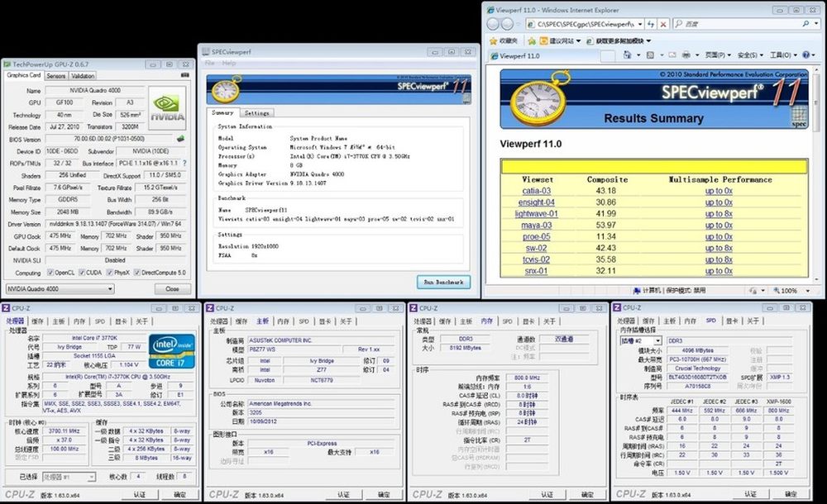Open the SPD 插槽 #2 slot dropdown

click(x=640, y=340)
